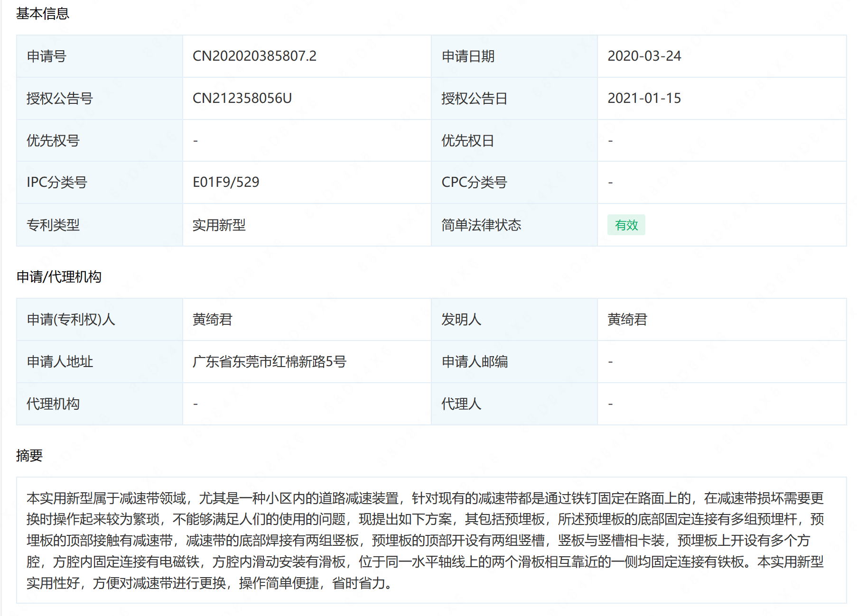This screenshot has height=616, width=857.
Task: Click application number CN202020385807.2
Action: pos(254,56)
